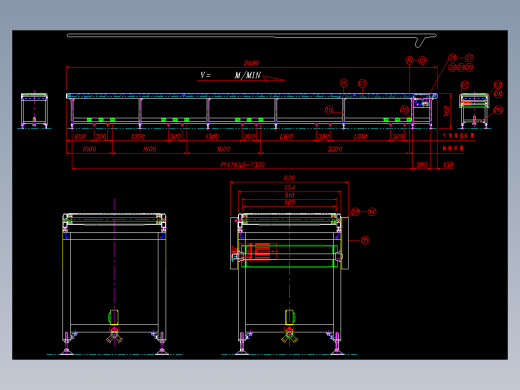Click the 1000 dimension at lower left
Viewport: 520px width, 390px height.
[x=89, y=149]
